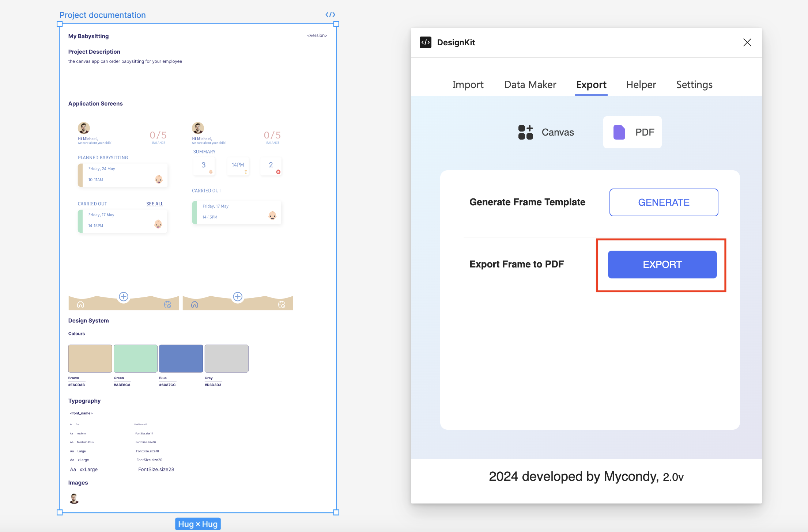
Task: Switch to the Import tab
Action: tap(468, 85)
